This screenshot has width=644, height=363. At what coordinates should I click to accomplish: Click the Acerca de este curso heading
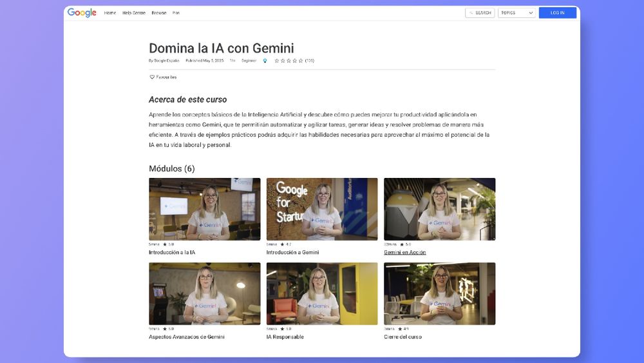coord(187,99)
